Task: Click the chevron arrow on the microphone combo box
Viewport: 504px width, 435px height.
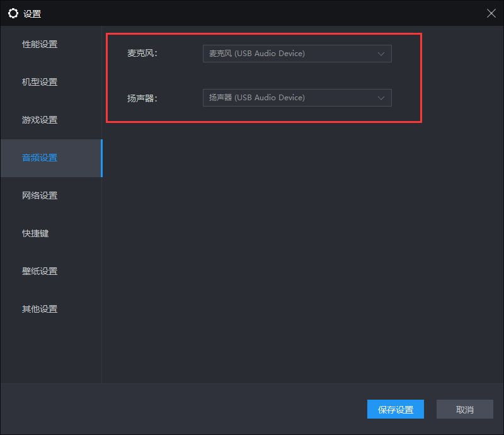Action: (381, 54)
